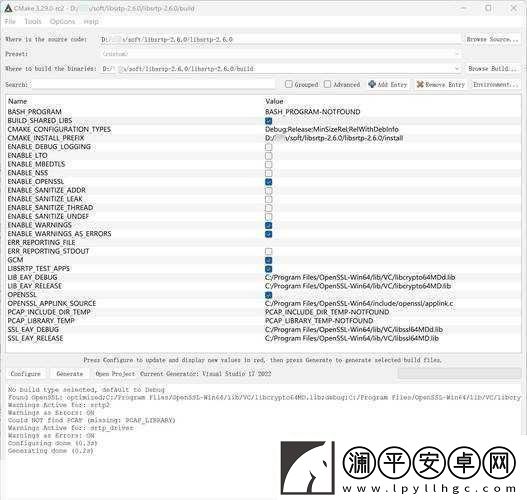Select SSL_EAY_RELEASE library path value

tap(352, 338)
